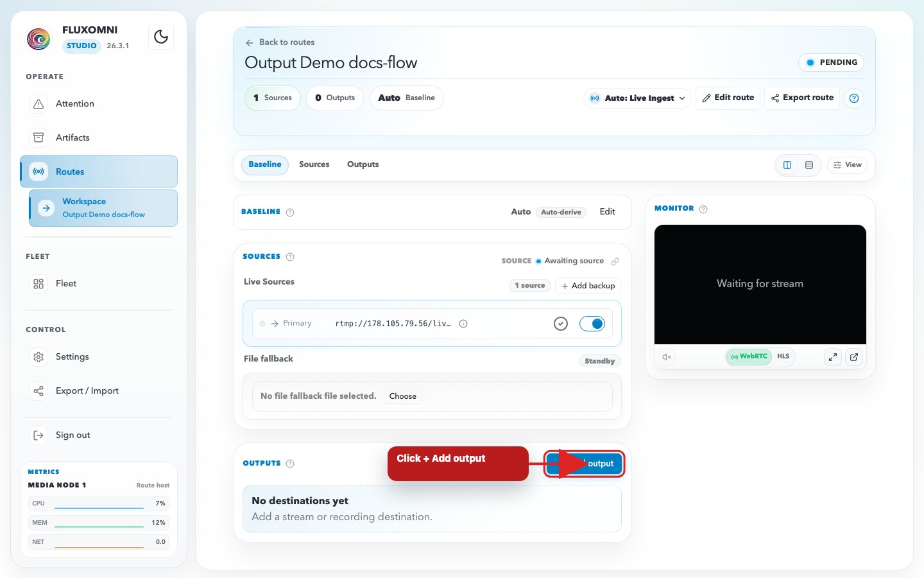This screenshot has height=578, width=924.
Task: Switch to the Sources tab
Action: [x=314, y=164]
